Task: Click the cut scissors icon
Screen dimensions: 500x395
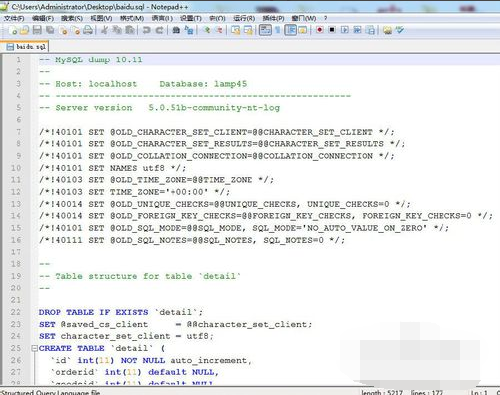Action: click(104, 30)
